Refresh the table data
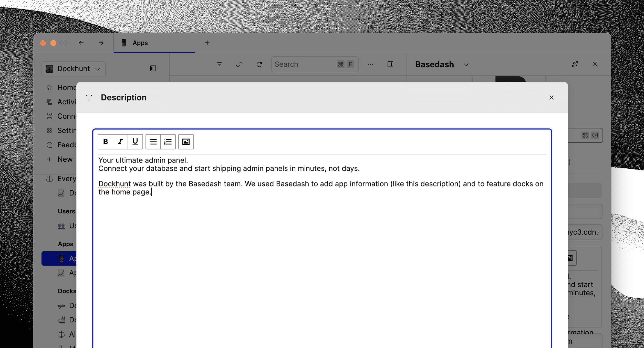Screen dimensions: 644x348 259,64
